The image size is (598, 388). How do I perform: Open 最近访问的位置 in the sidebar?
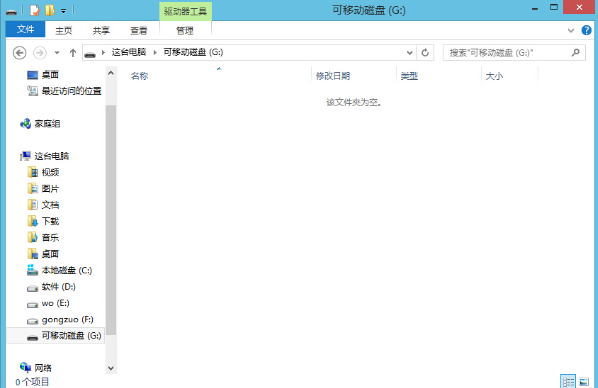pyautogui.click(x=71, y=91)
